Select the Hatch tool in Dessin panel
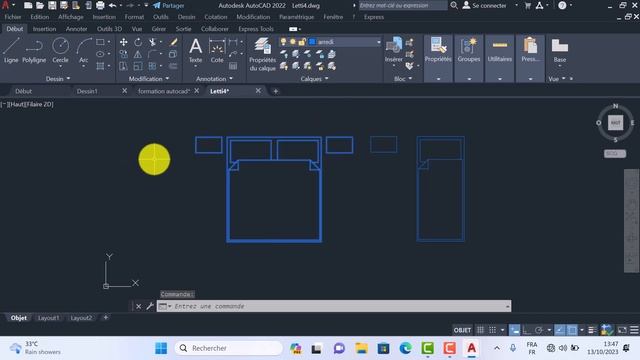640x360 pixels. (100, 66)
